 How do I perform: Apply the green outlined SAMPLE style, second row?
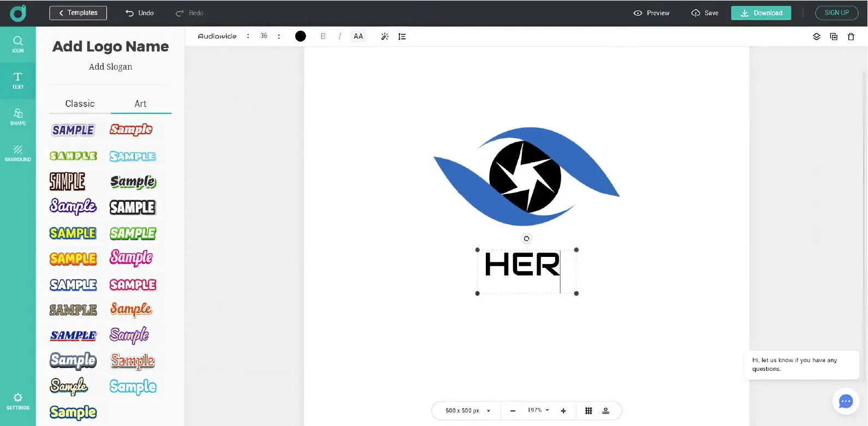(x=73, y=156)
